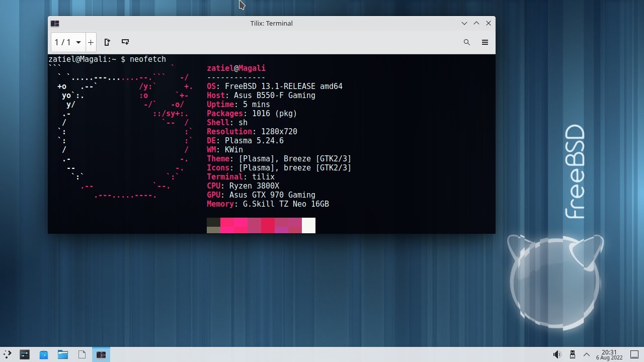Viewport: 644px width, 362px height.
Task: Click the 'Terminal: tilix' line
Action: pyautogui.click(x=240, y=177)
